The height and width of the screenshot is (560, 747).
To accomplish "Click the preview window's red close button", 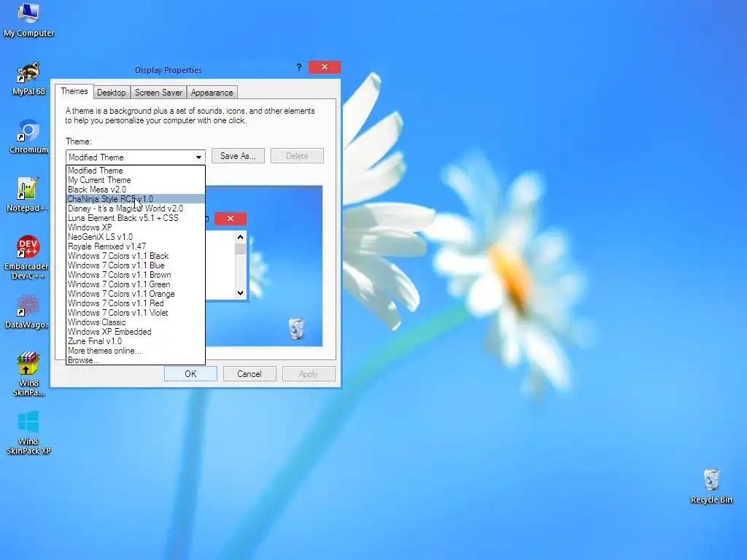I will [231, 219].
